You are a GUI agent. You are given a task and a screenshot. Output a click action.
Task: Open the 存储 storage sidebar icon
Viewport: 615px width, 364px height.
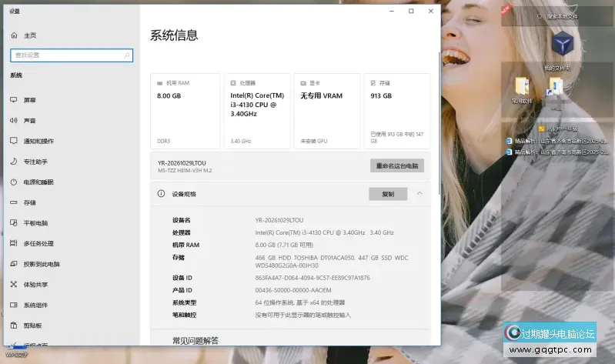click(x=14, y=202)
